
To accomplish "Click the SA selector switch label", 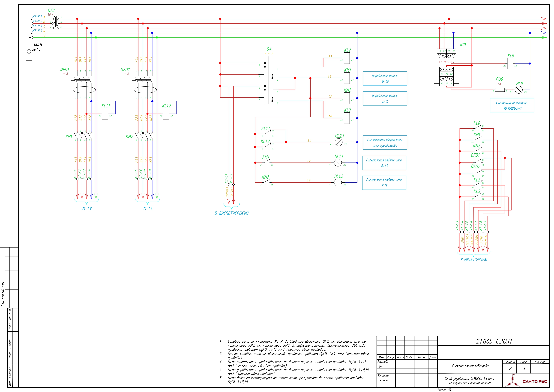I will [269, 49].
